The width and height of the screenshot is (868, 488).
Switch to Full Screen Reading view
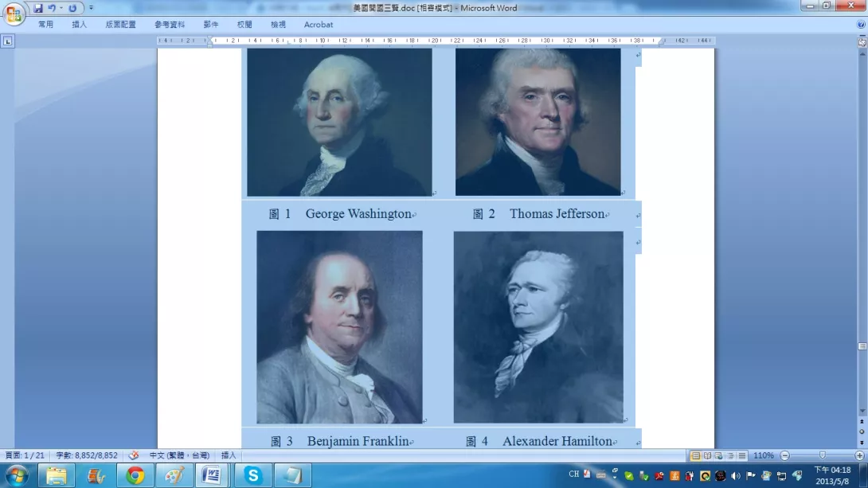[707, 455]
